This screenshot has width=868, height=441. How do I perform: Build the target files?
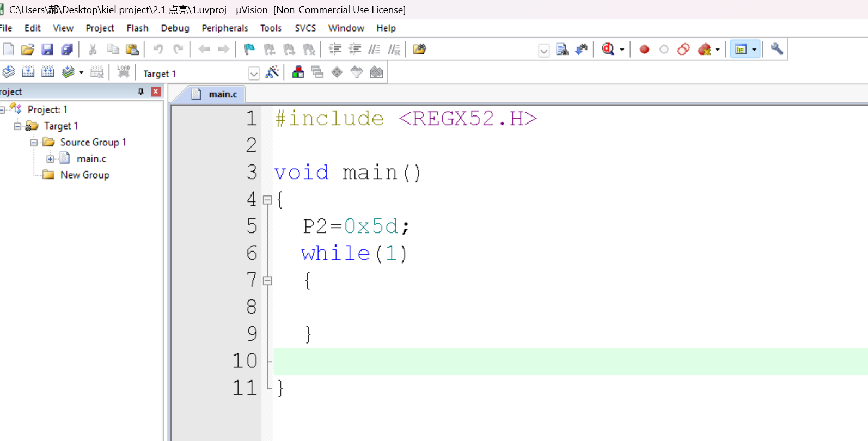[x=28, y=72]
